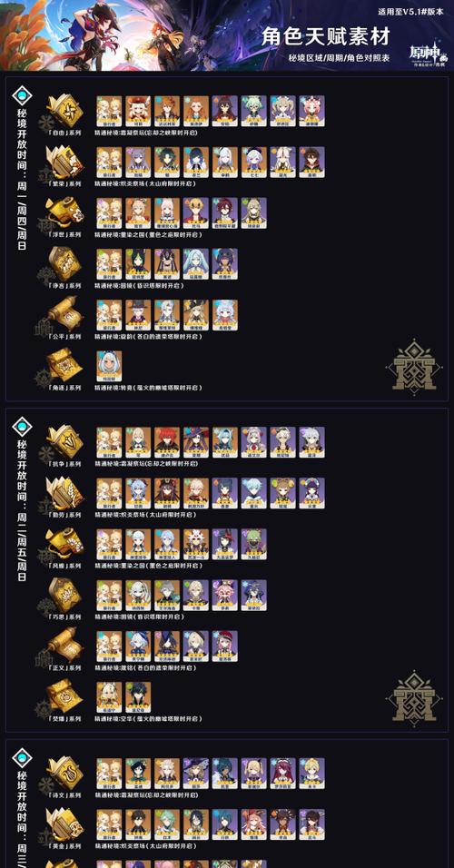Click the diamond marker above 周一/周四/周日 schedule
This screenshot has height=868, width=454.
(22, 96)
